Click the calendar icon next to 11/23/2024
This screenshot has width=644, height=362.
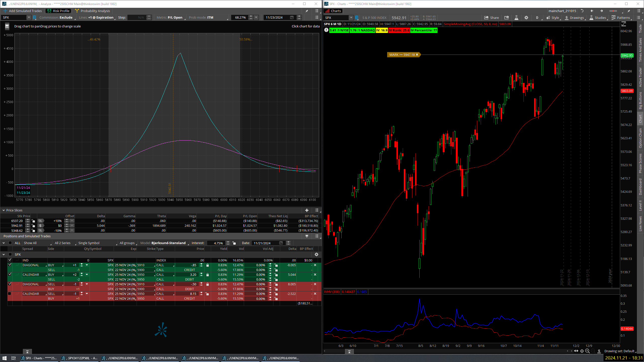pos(292,17)
